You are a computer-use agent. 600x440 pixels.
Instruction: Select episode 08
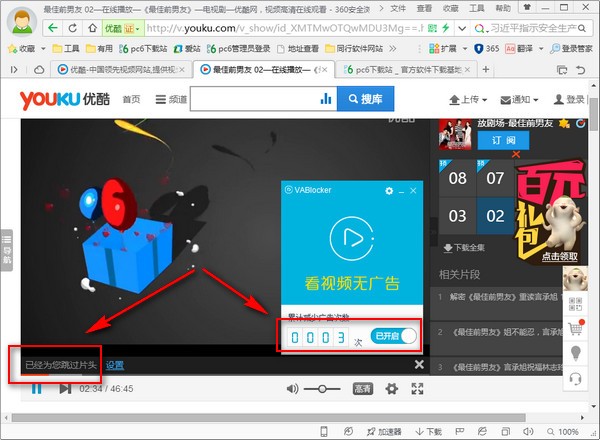point(458,178)
